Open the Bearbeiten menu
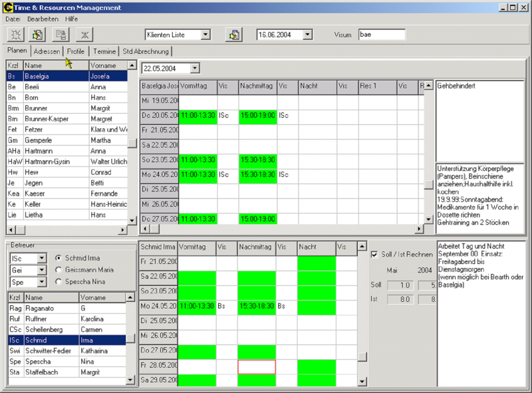 [43, 19]
